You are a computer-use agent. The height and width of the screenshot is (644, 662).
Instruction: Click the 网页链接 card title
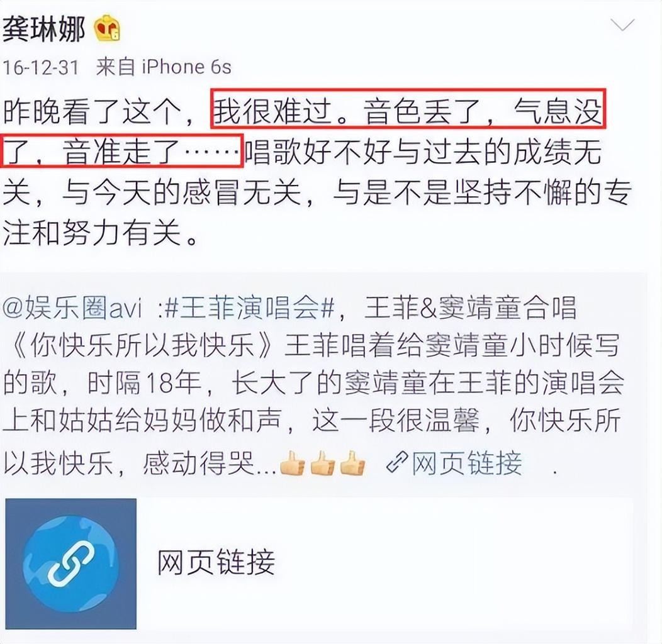216,562
